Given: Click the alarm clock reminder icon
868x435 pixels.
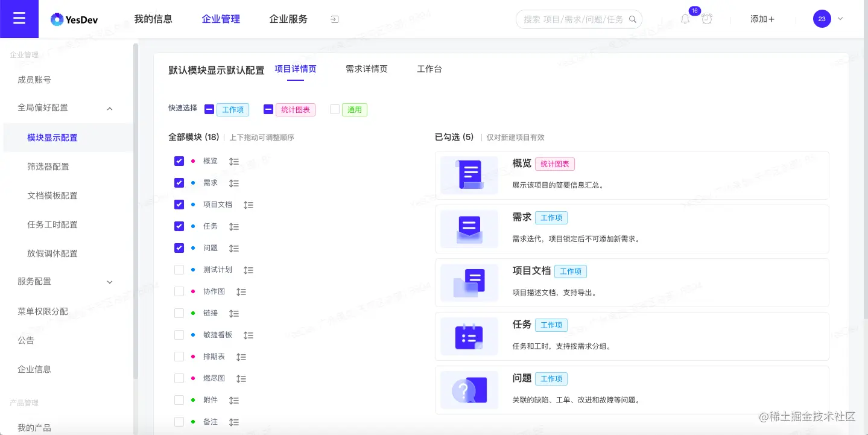Looking at the screenshot, I should tap(706, 19).
